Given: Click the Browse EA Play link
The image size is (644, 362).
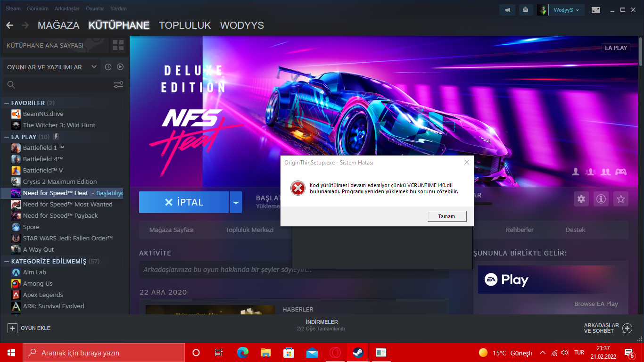Looking at the screenshot, I should pyautogui.click(x=596, y=304).
